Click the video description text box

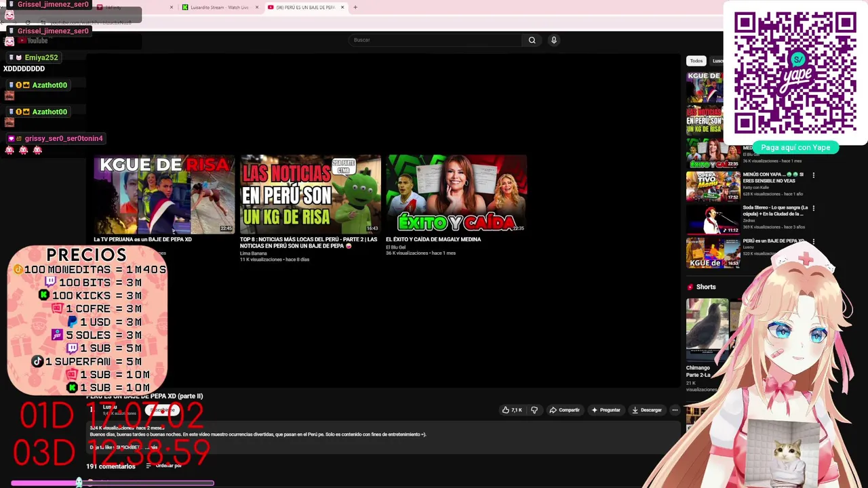tap(383, 438)
